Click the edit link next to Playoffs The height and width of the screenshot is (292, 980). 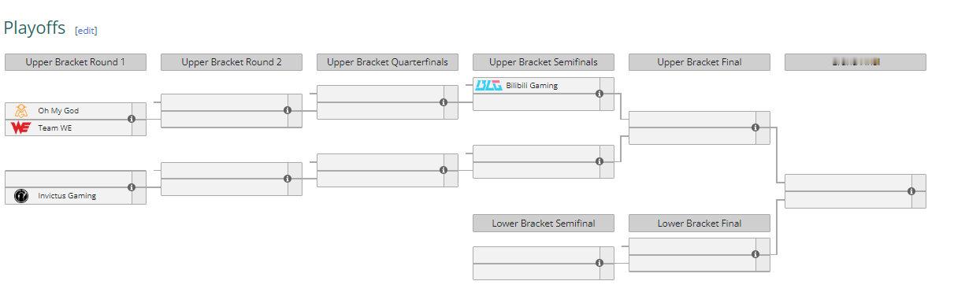[86, 30]
